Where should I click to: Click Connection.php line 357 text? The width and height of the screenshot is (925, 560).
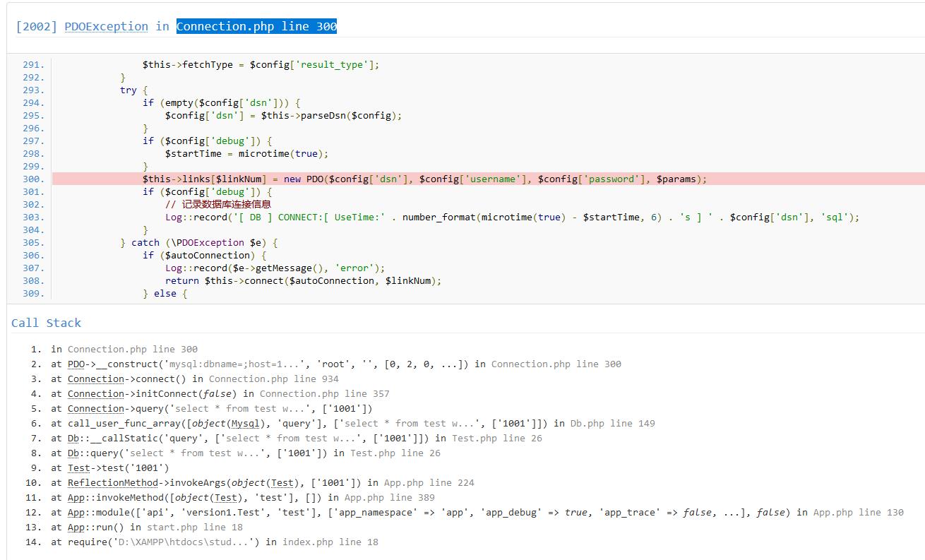(x=325, y=393)
